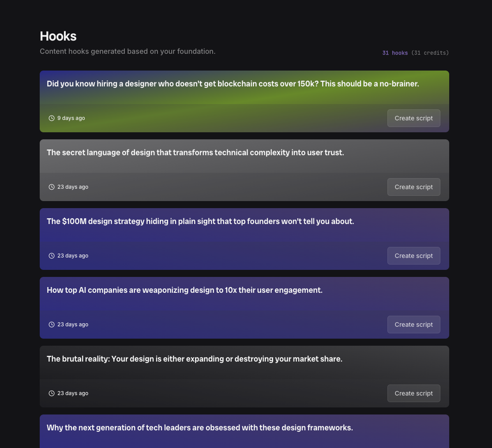Select the AI companies weaponizing design hook
Screen dimensions: 492x448
pos(184,290)
